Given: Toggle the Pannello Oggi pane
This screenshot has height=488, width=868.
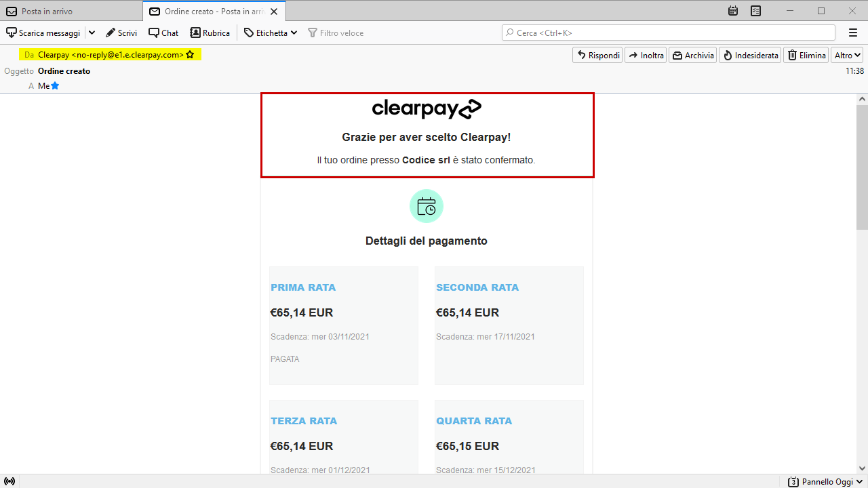Looking at the screenshot, I should click(826, 481).
